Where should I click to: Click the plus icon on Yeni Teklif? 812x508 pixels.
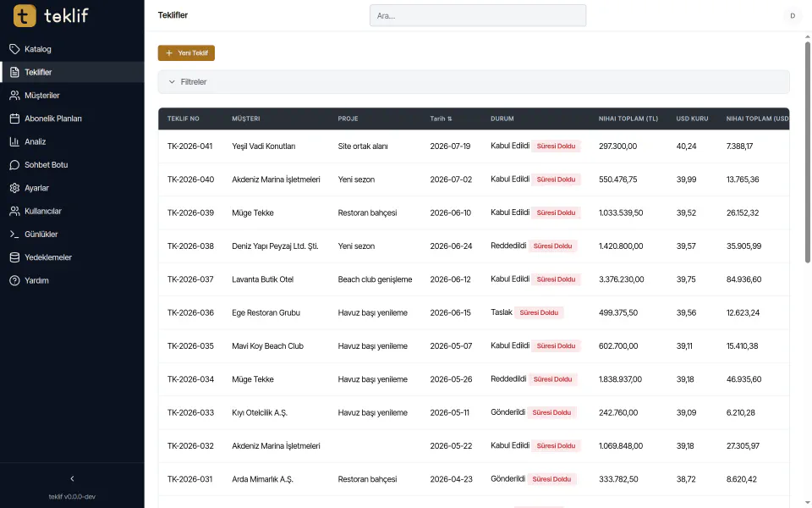(x=169, y=52)
